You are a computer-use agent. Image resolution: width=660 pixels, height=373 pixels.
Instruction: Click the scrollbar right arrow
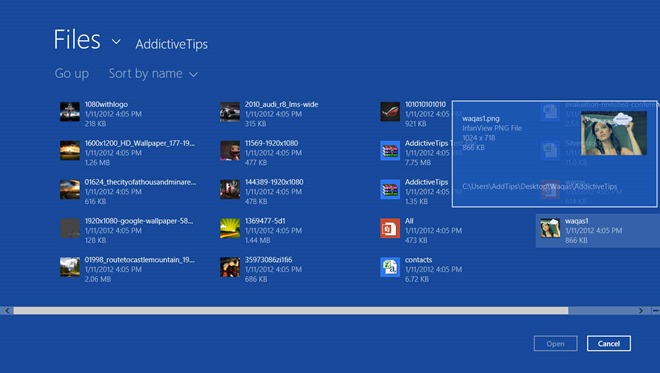click(x=641, y=311)
